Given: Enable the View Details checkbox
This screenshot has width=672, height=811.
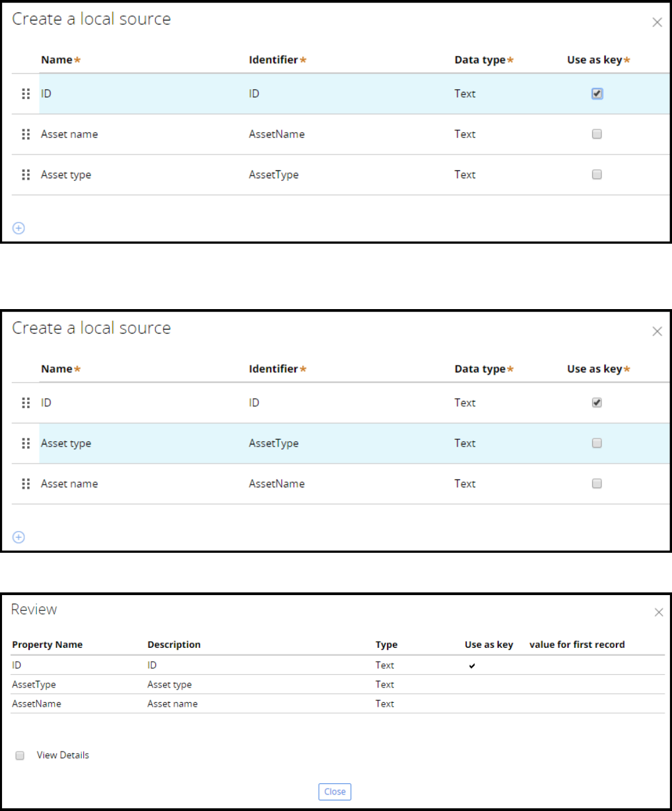Looking at the screenshot, I should pyautogui.click(x=20, y=755).
